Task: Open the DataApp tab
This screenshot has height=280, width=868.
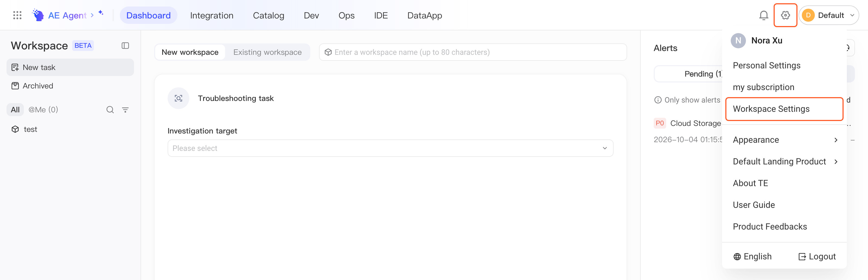Action: tap(425, 15)
